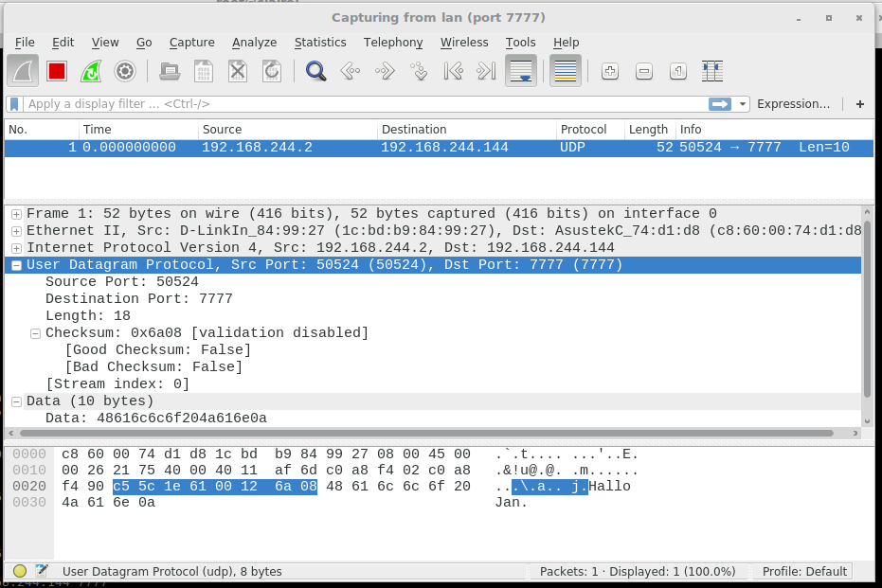Click the Profile: Default status label
Viewport: 882px width, 588px height.
pyautogui.click(x=804, y=571)
